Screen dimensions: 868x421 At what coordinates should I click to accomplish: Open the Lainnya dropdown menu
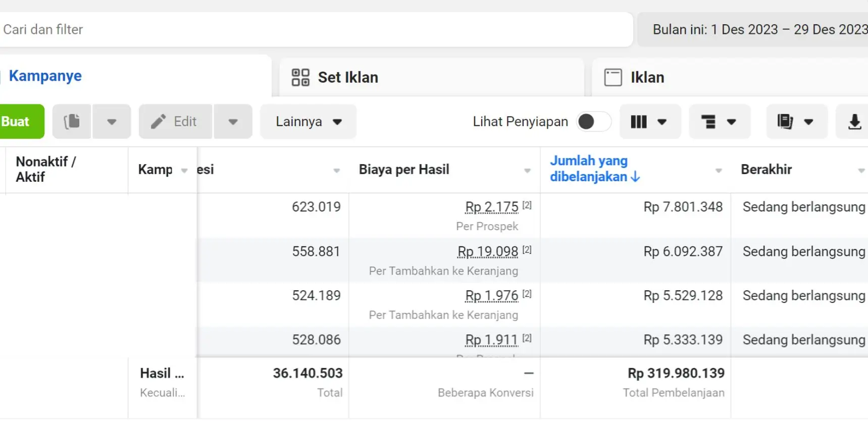309,122
